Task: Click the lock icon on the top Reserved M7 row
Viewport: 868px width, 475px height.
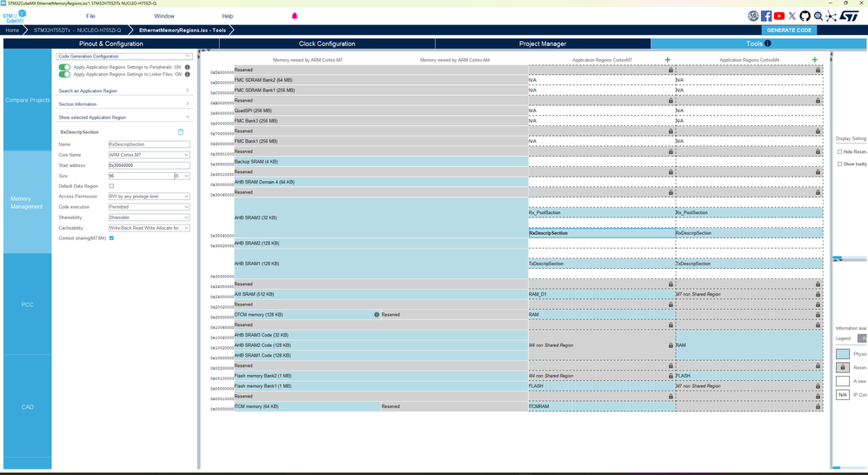Action: coord(671,70)
